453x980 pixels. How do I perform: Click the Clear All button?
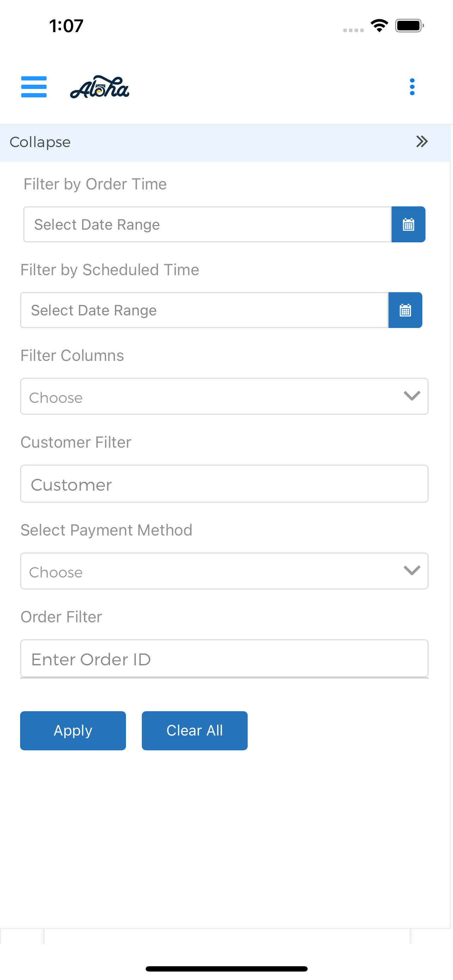pyautogui.click(x=195, y=731)
